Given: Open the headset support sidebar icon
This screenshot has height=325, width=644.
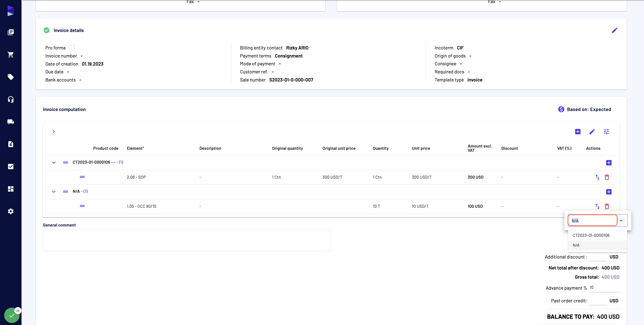Looking at the screenshot, I should click(x=11, y=99).
